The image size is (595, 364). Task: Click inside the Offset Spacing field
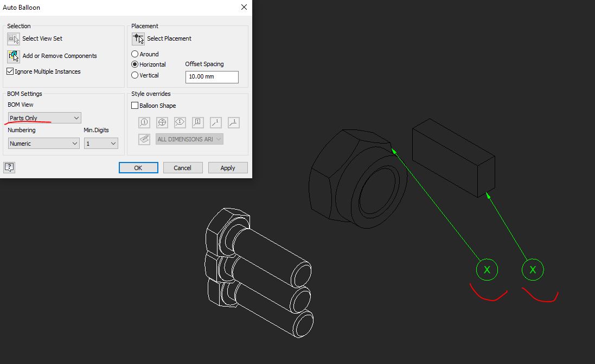click(212, 77)
